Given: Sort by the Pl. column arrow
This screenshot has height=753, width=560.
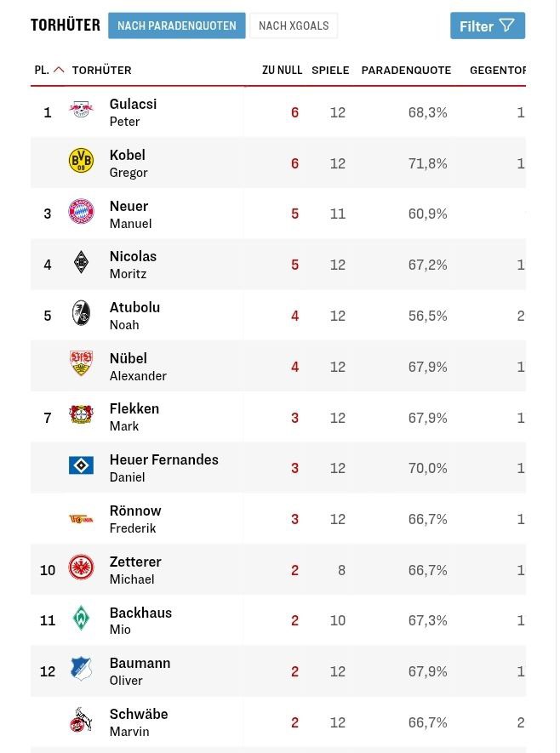Looking at the screenshot, I should 58,70.
